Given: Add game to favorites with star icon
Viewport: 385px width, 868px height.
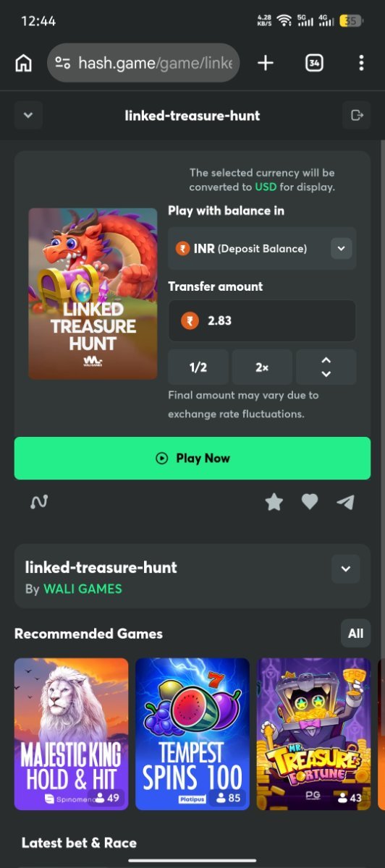Looking at the screenshot, I should [274, 501].
